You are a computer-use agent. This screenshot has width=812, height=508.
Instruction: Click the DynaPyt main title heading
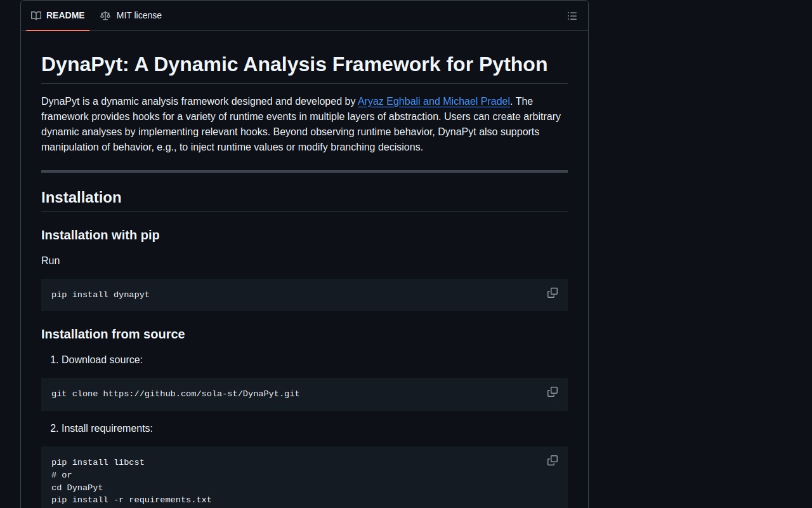(294, 64)
